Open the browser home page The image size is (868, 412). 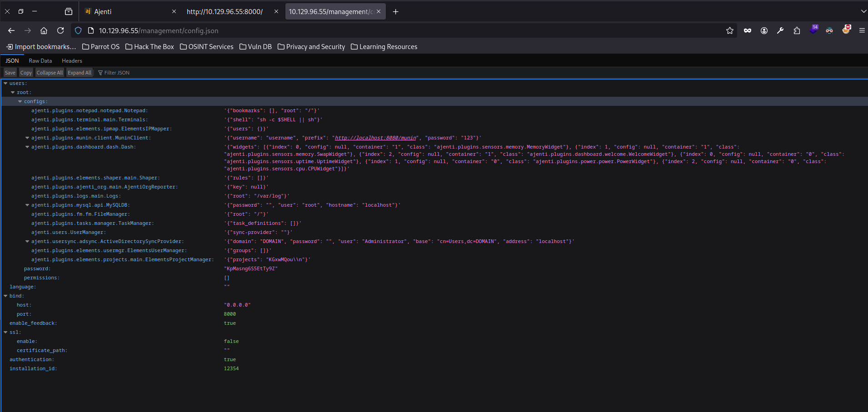point(44,30)
